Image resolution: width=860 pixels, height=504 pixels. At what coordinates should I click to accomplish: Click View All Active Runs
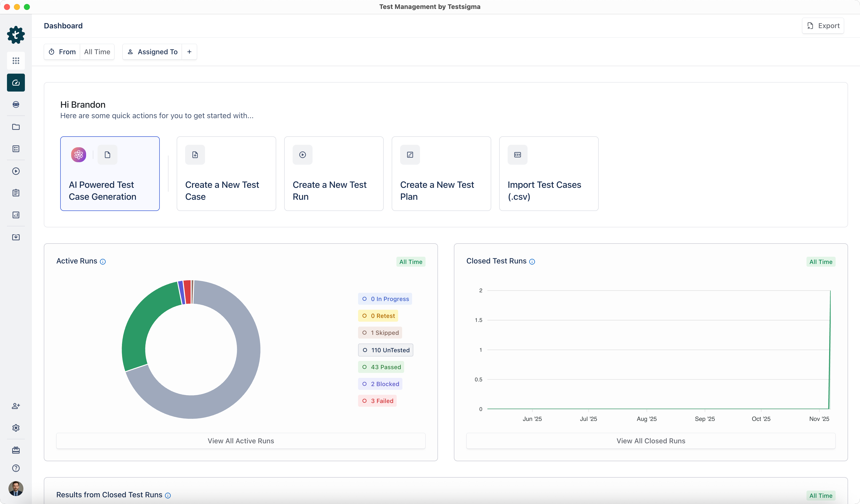click(241, 441)
